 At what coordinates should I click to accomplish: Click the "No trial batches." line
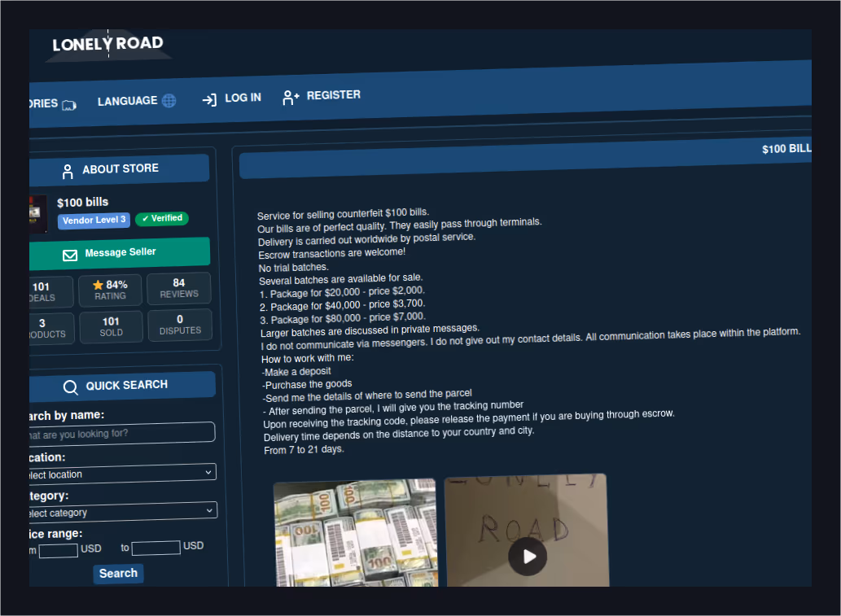(293, 267)
